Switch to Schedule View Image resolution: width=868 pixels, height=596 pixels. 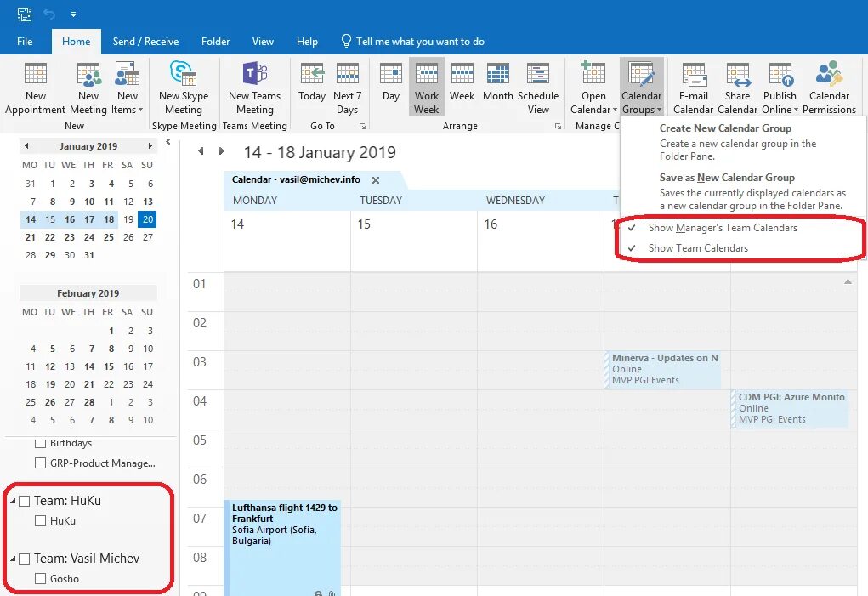coord(538,85)
